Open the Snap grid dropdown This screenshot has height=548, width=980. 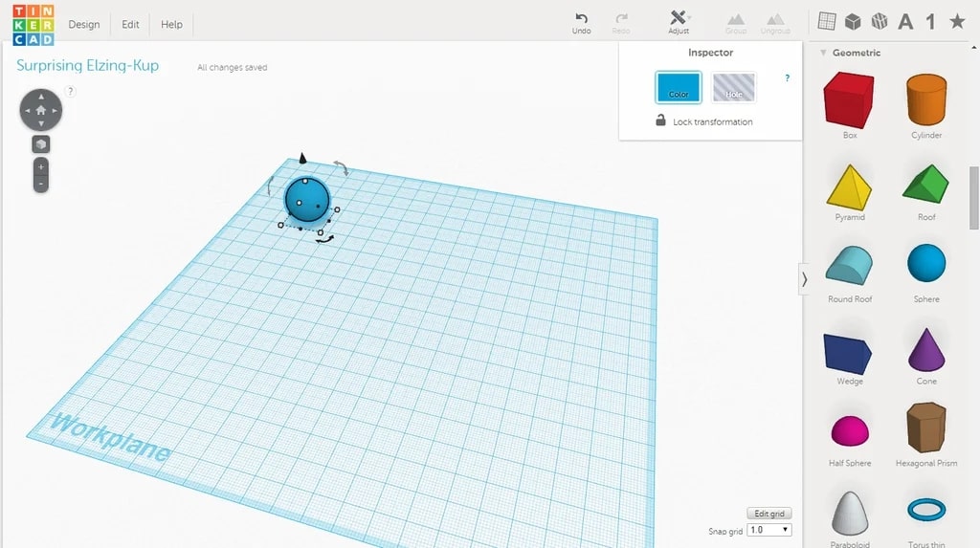769,530
